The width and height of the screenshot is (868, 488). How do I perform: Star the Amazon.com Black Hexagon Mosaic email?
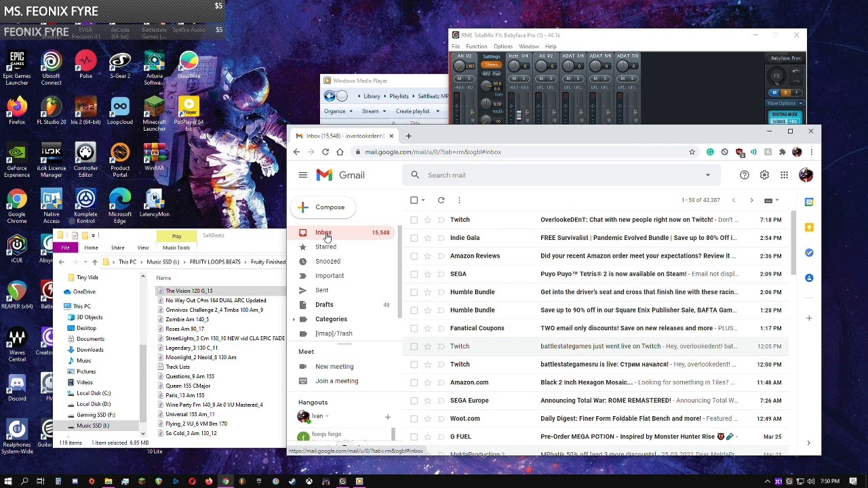click(x=427, y=382)
